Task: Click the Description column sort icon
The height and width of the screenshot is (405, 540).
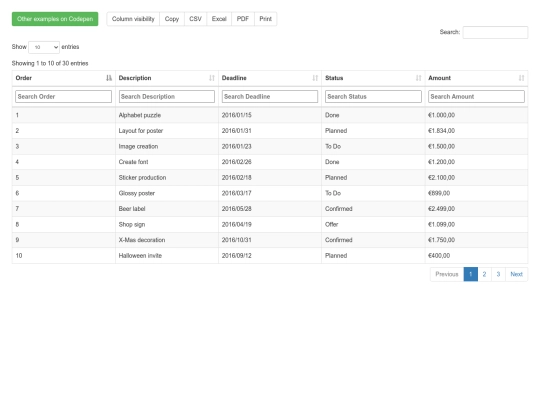Action: (212, 78)
